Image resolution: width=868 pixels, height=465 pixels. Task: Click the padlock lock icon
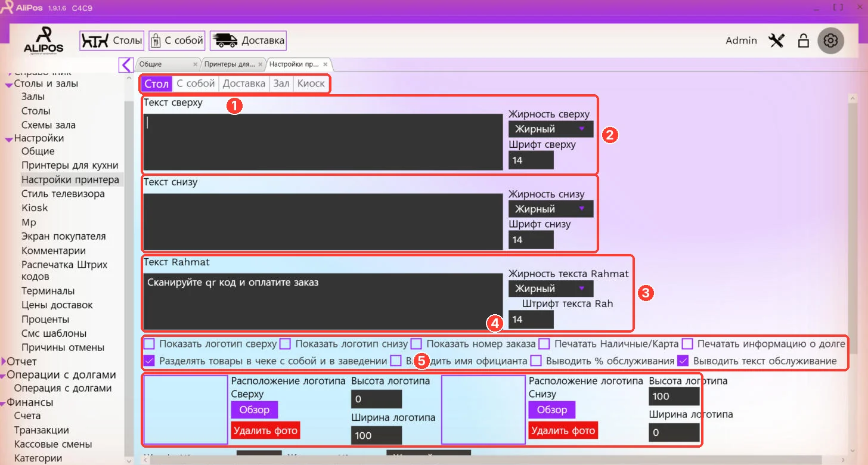(x=804, y=41)
